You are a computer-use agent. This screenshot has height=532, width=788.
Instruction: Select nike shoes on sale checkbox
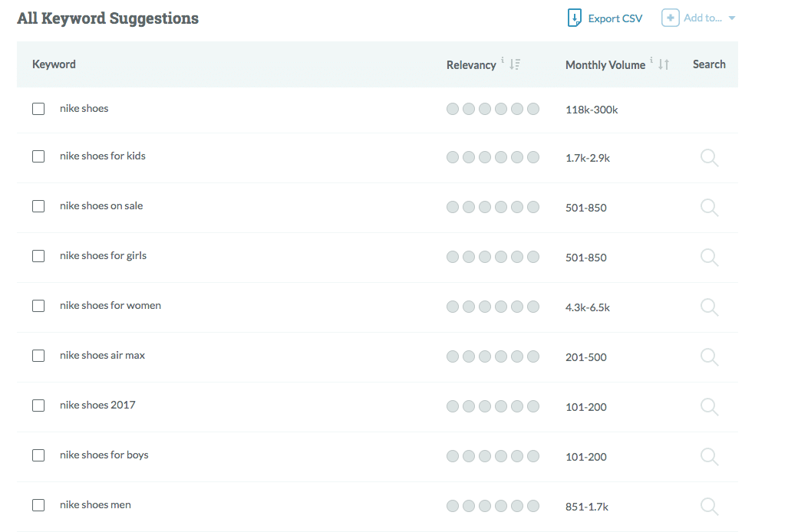(38, 206)
